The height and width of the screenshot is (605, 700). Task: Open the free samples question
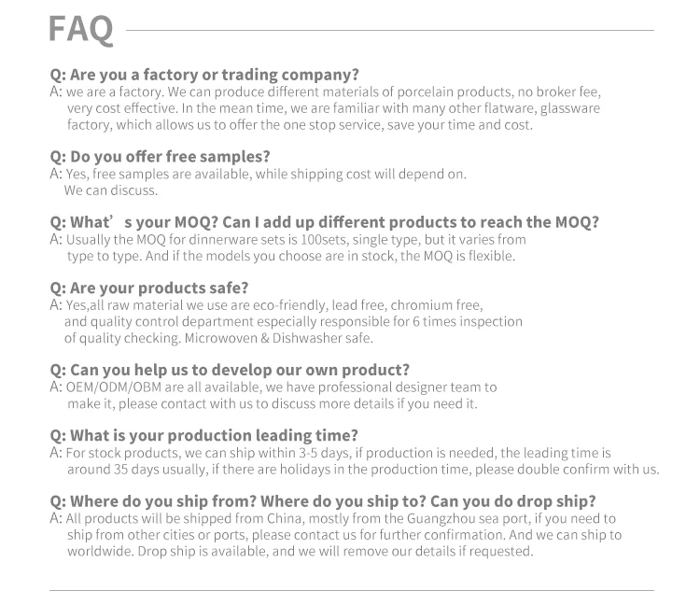160,156
